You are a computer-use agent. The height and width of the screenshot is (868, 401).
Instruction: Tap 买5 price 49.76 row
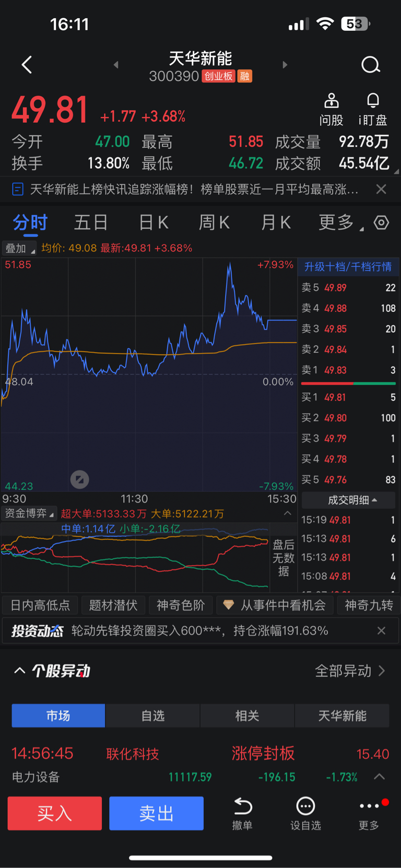coord(348,479)
